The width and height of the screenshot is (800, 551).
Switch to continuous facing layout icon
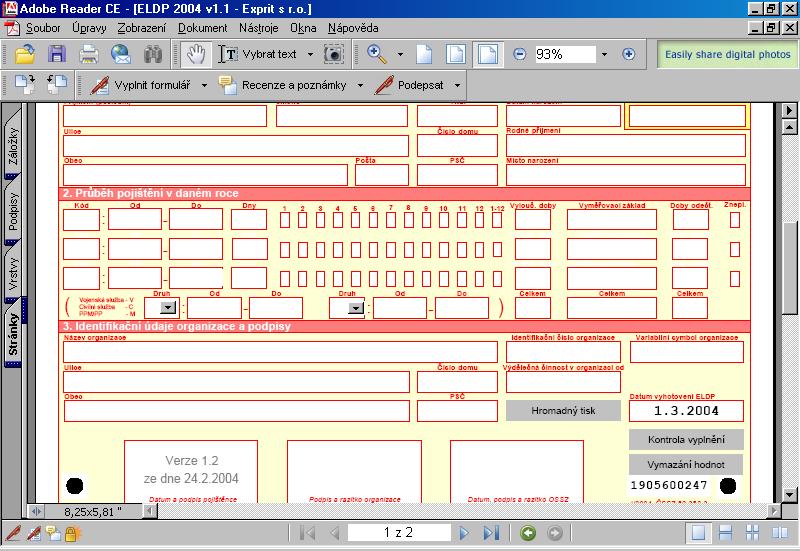(753, 533)
